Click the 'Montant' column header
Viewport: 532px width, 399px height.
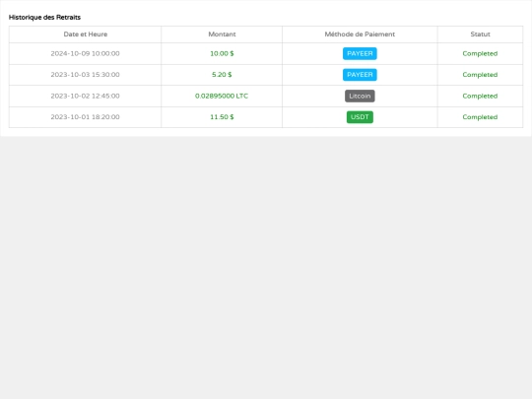pos(222,34)
